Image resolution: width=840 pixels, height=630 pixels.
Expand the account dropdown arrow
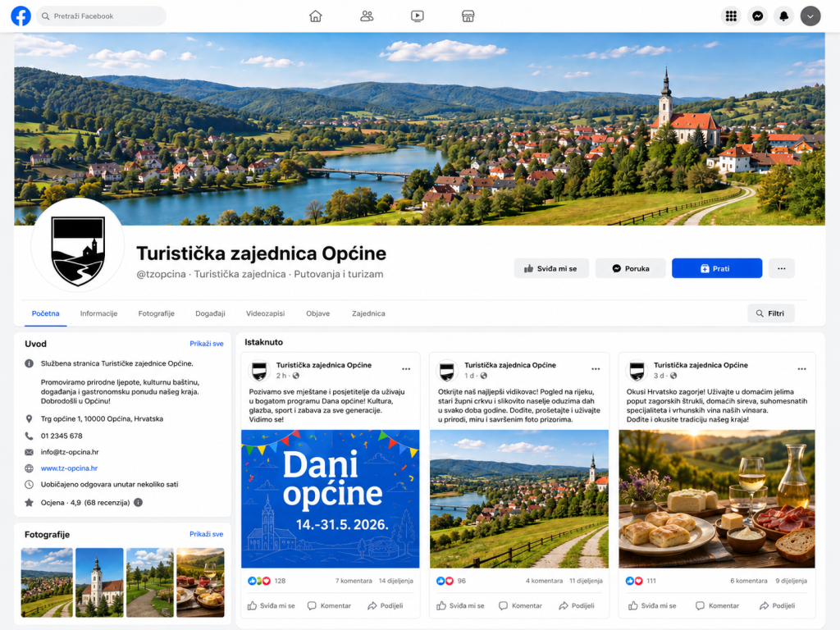coord(810,16)
